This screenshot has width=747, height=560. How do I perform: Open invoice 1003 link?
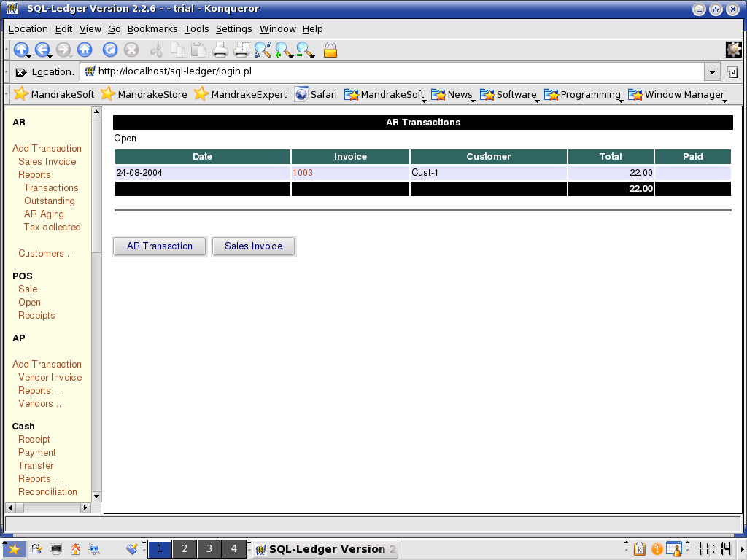point(302,173)
